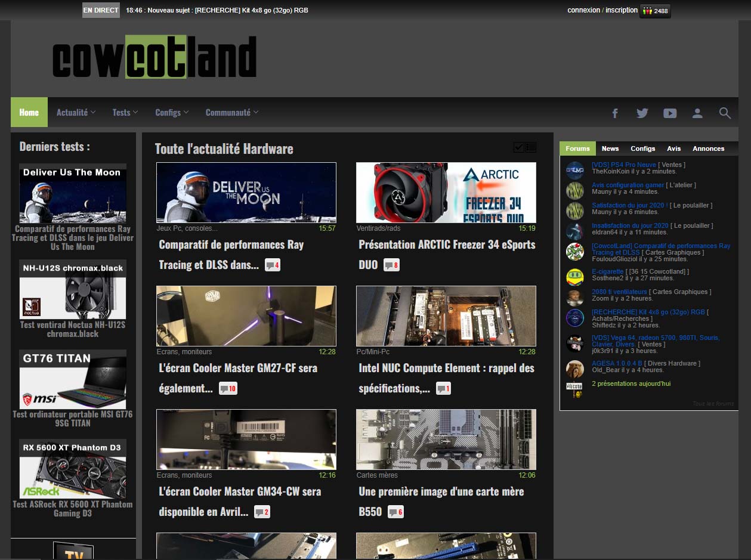
Task: Open B550 motherboard article thumbnail
Action: (x=446, y=440)
